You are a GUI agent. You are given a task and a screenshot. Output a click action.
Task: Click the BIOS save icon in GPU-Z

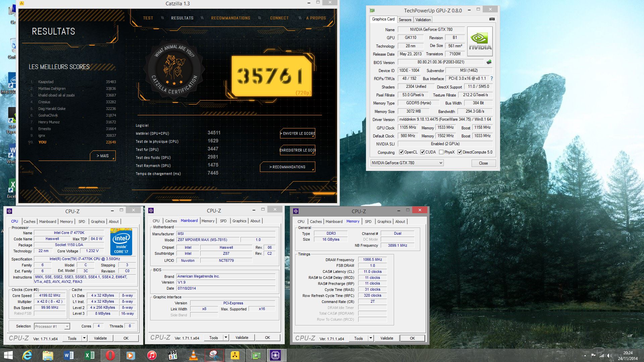[x=489, y=62]
